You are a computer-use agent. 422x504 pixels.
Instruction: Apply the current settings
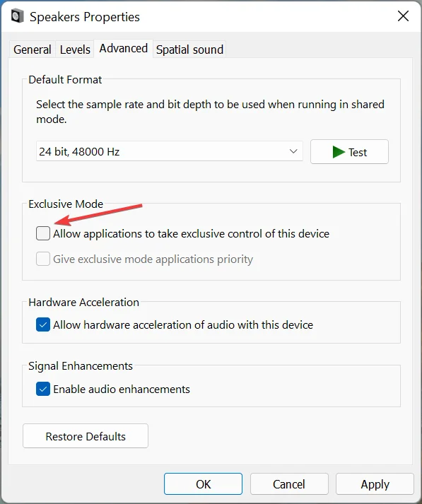click(x=375, y=484)
